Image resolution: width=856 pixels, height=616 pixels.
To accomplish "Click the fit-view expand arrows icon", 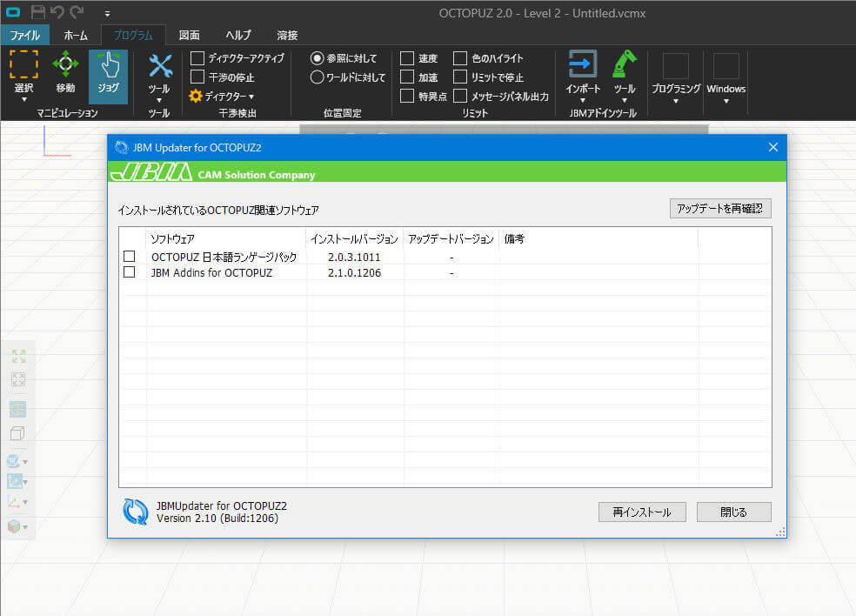I will 18,357.
